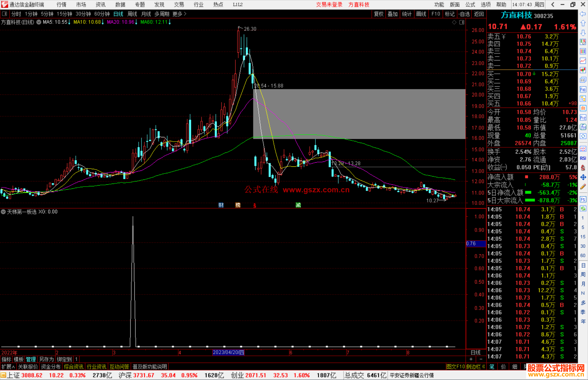This screenshot has width=588, height=380.
Task: Switch sidebar period to 60 minutes
Action: tap(583, 256)
